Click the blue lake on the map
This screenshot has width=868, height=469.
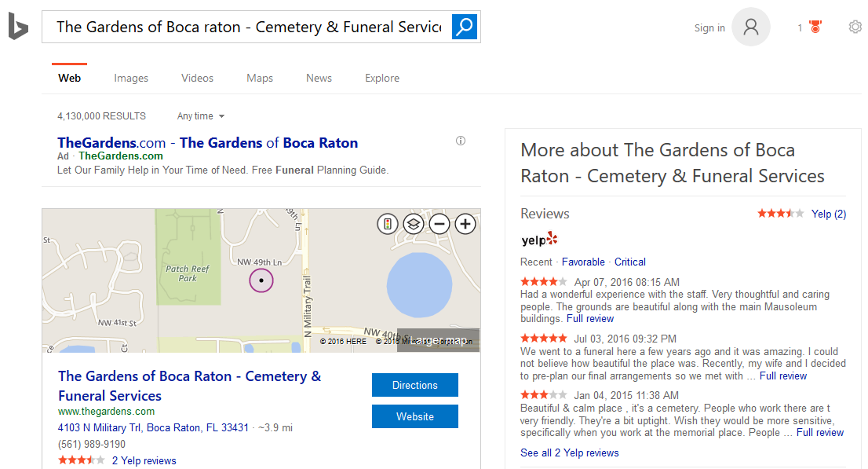[419, 285]
